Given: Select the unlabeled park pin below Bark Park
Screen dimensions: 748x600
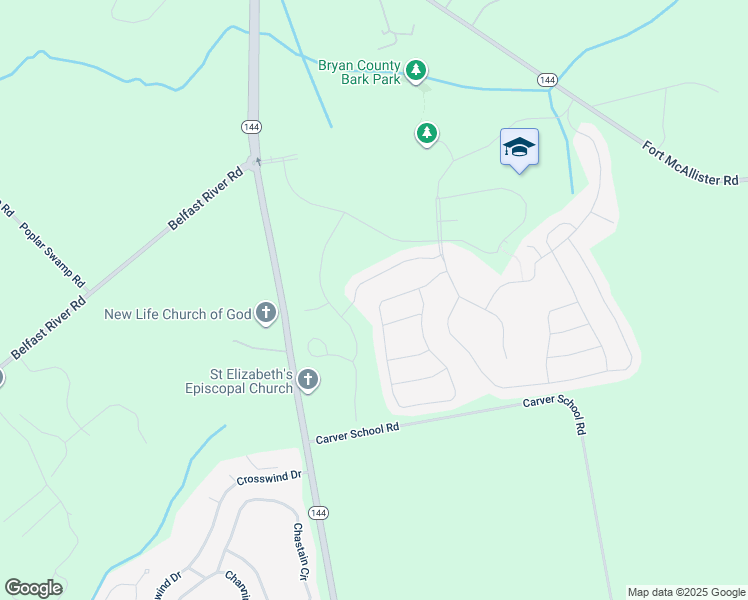Looking at the screenshot, I should [426, 134].
